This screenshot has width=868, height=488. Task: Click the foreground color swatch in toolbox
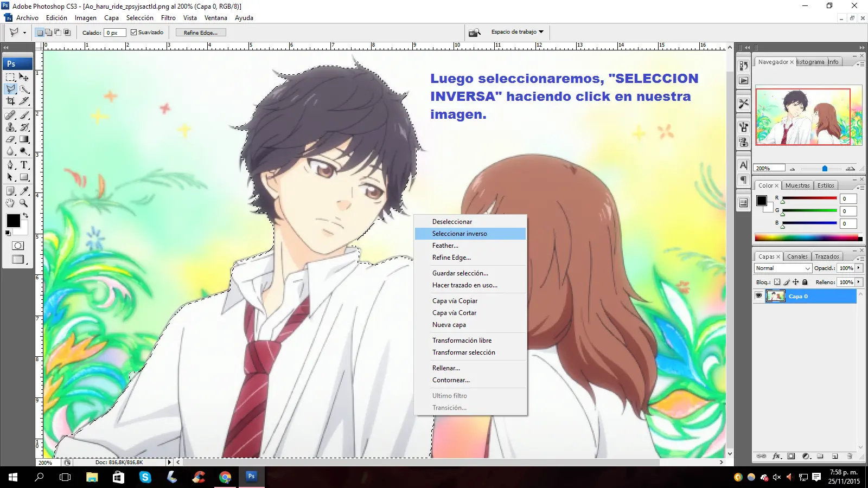pos(13,221)
